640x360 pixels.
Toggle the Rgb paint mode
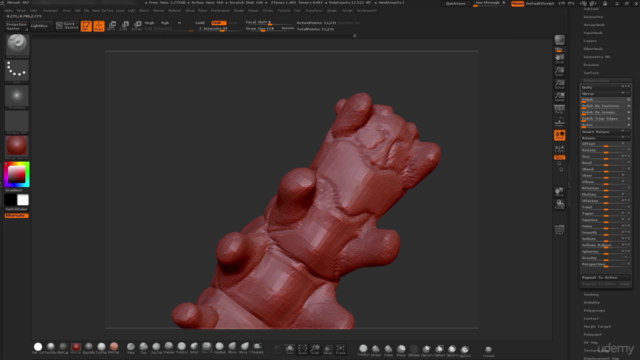point(165,23)
